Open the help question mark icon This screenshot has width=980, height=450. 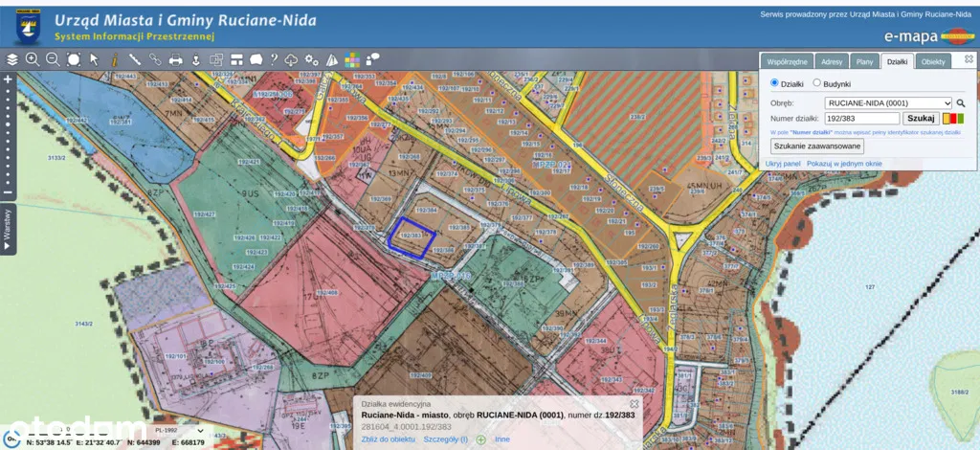[274, 59]
